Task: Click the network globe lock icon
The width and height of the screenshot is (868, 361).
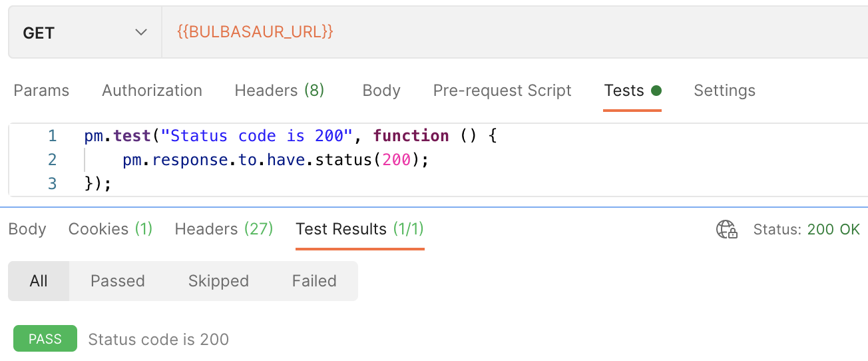Action: tap(726, 230)
